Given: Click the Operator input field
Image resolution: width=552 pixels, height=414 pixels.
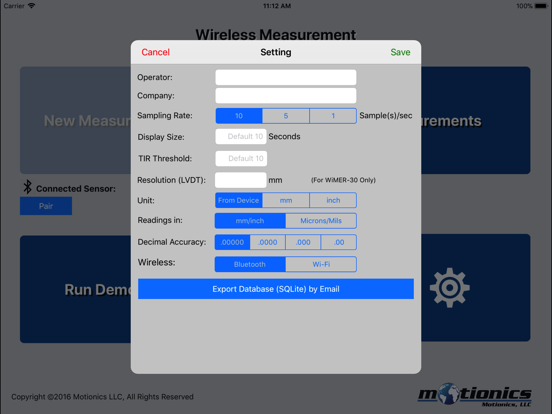Looking at the screenshot, I should (x=286, y=77).
